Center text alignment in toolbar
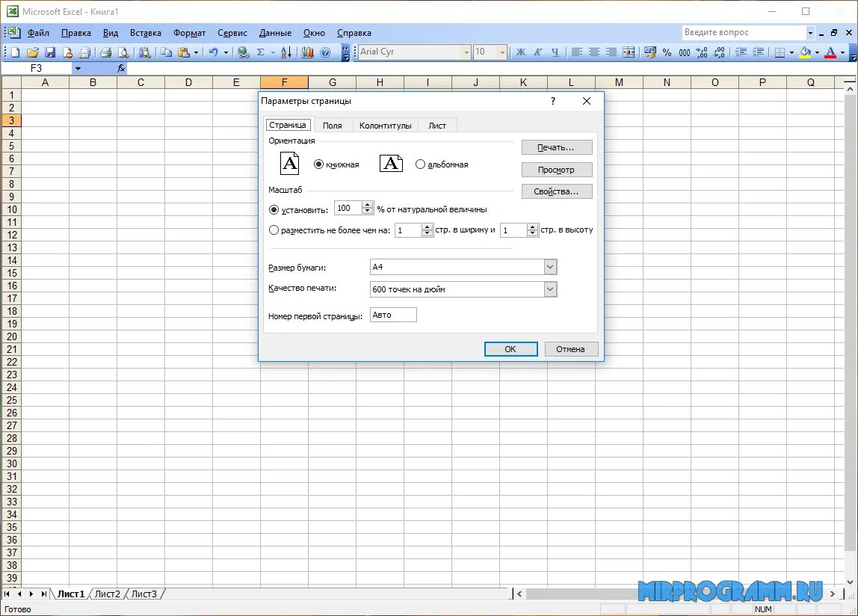 pyautogui.click(x=593, y=52)
